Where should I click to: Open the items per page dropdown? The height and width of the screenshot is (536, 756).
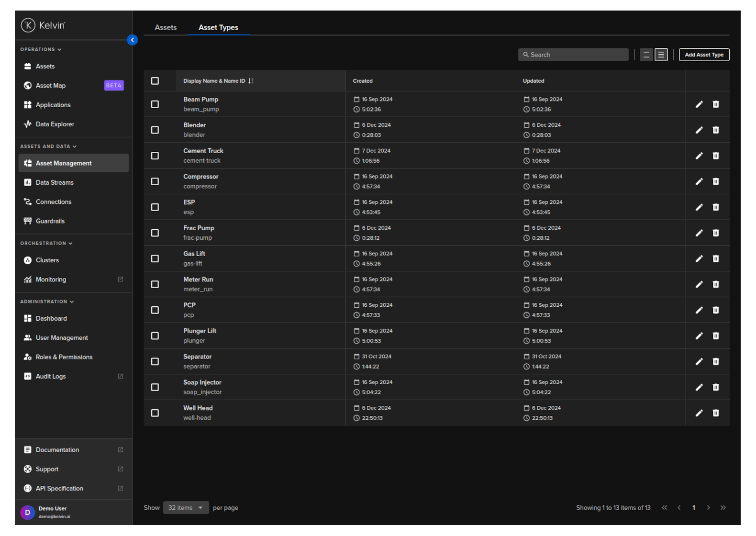(x=186, y=508)
